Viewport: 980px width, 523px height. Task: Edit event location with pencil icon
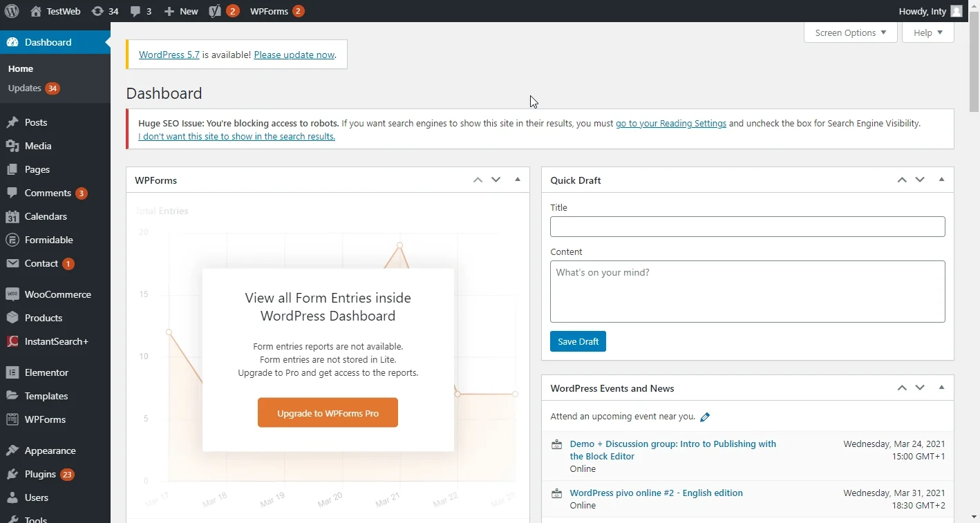[x=705, y=417]
